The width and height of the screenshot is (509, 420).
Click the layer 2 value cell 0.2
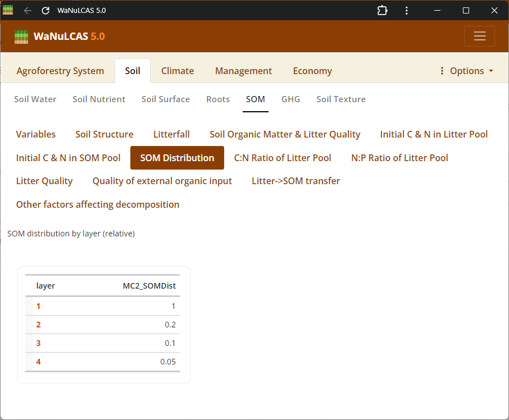pyautogui.click(x=169, y=325)
